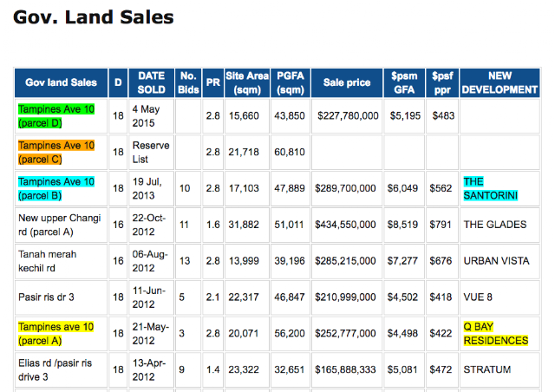Click the '56,200' PGFA value
This screenshot has height=392, width=555.
point(290,333)
